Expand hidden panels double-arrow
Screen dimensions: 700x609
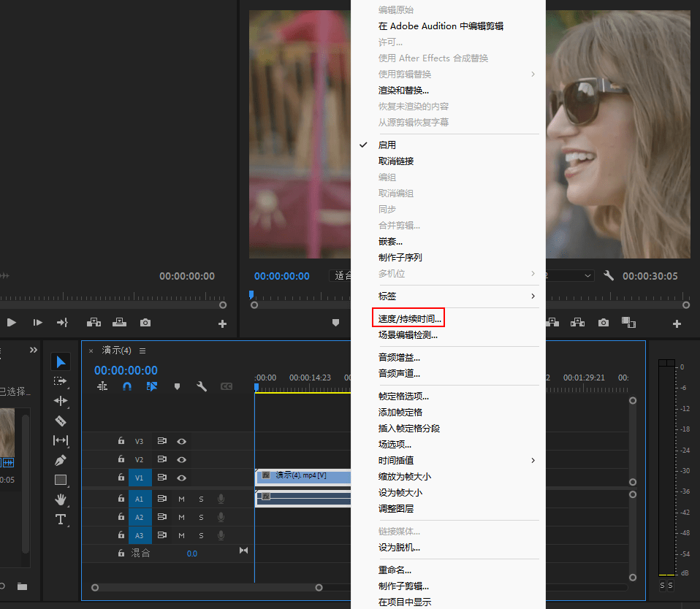coord(34,351)
